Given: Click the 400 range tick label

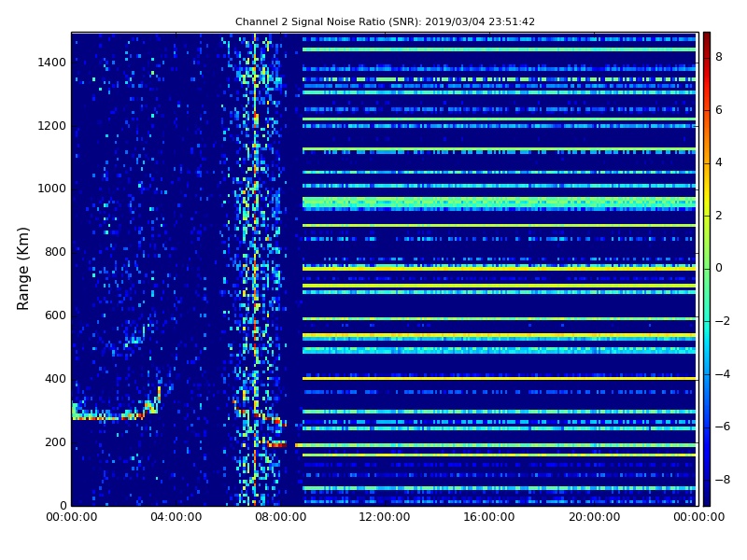Looking at the screenshot, I should (55, 379).
